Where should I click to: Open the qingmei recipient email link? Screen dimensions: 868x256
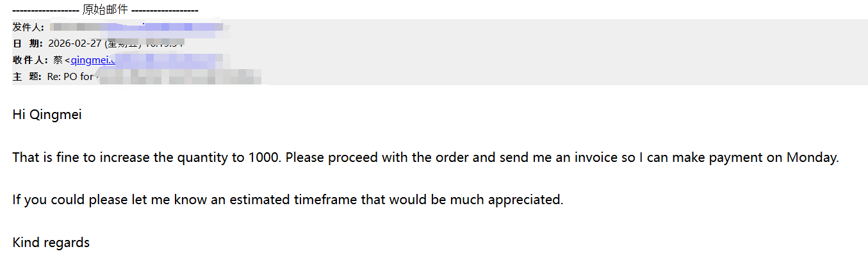(x=92, y=60)
